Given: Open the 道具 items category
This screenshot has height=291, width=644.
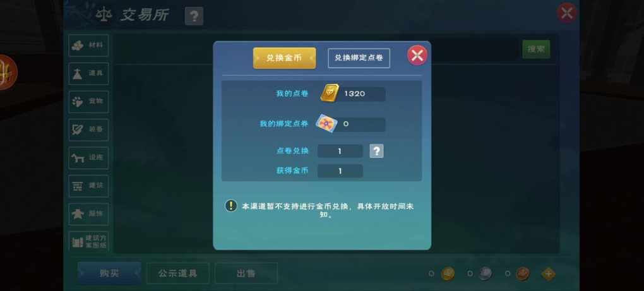Looking at the screenshot, I should (x=88, y=73).
